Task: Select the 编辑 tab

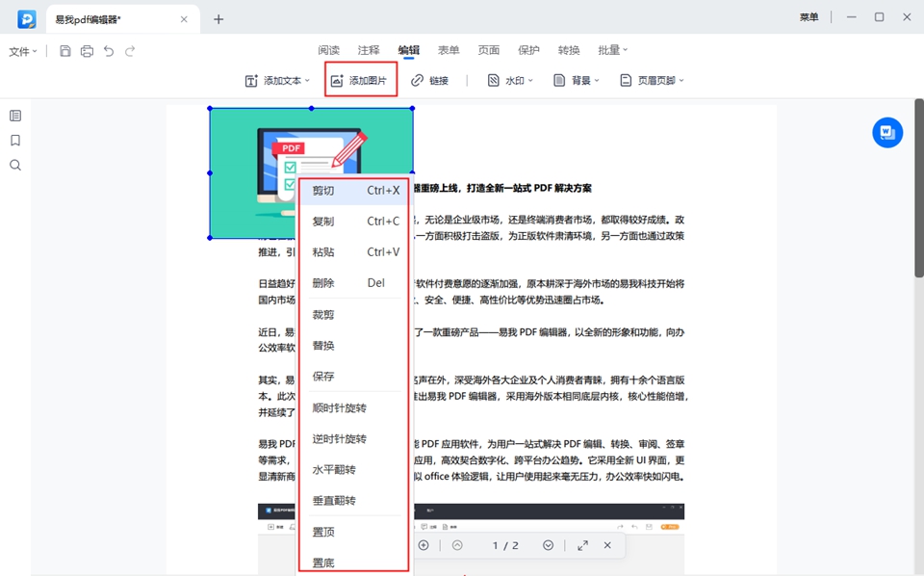Action: pos(409,50)
